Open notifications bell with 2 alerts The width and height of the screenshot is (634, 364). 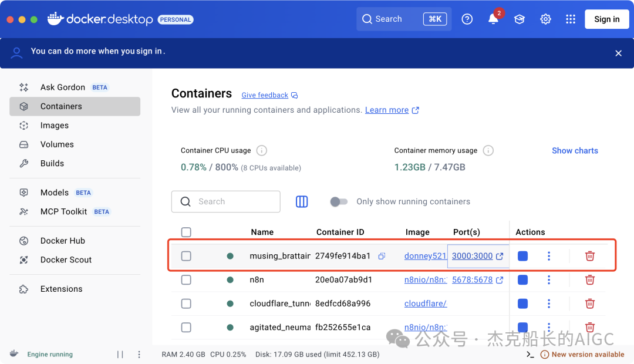[x=494, y=19]
